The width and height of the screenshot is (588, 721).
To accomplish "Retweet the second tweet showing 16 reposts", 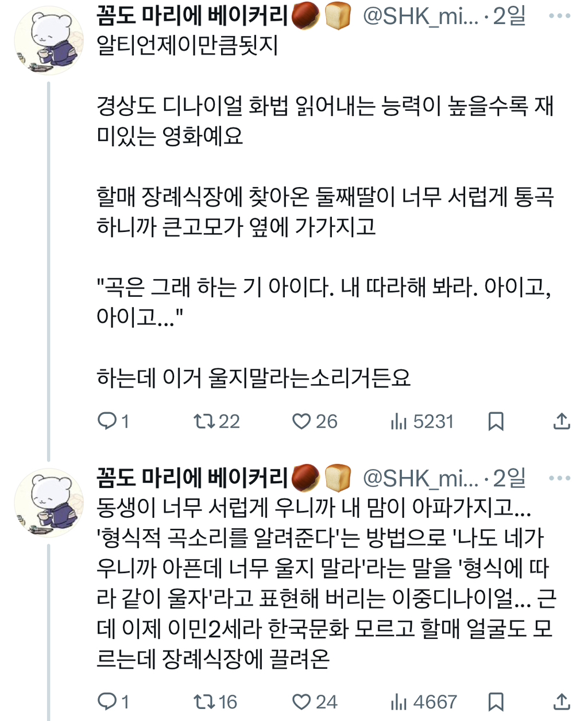I will pos(204,700).
